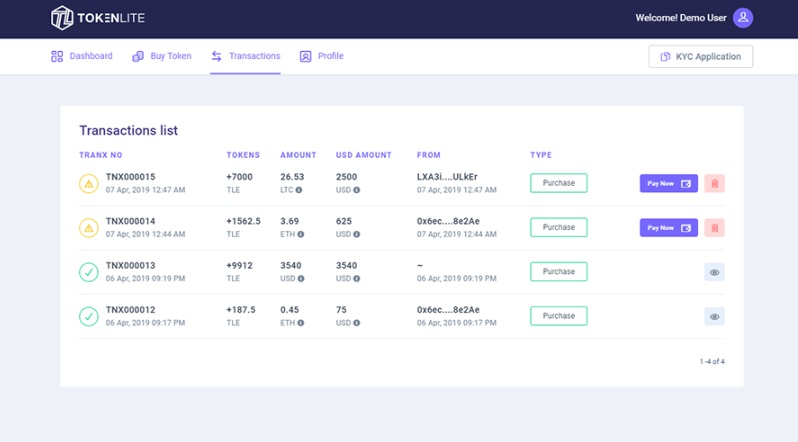This screenshot has height=442, width=798.
Task: Go to the Buy Token tab
Action: (x=162, y=56)
